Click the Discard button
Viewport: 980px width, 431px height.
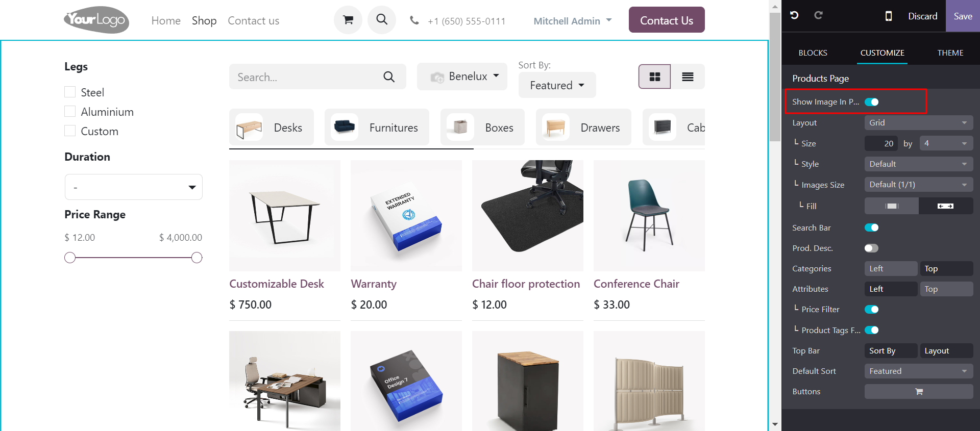pos(922,16)
